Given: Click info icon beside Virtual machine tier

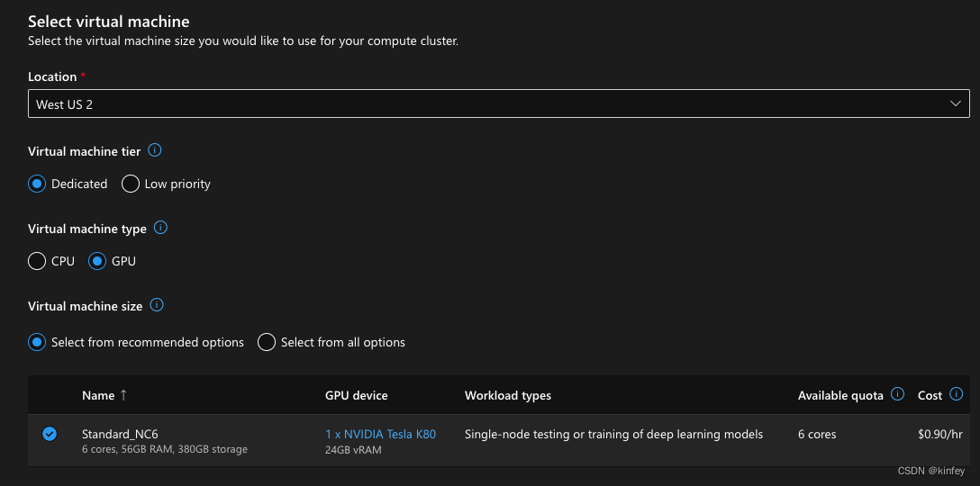Looking at the screenshot, I should [x=155, y=150].
